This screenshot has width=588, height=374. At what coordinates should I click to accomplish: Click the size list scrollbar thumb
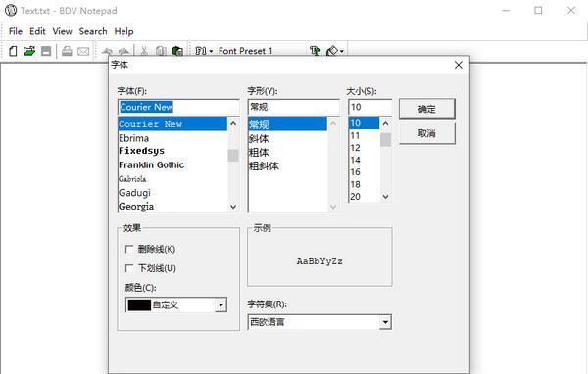pos(385,139)
